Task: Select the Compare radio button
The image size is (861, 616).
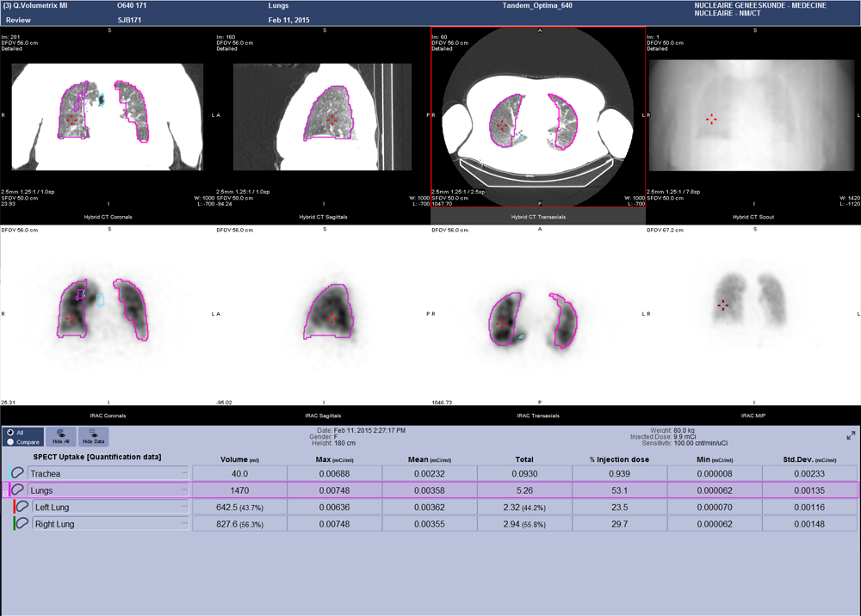Action: pos(9,441)
